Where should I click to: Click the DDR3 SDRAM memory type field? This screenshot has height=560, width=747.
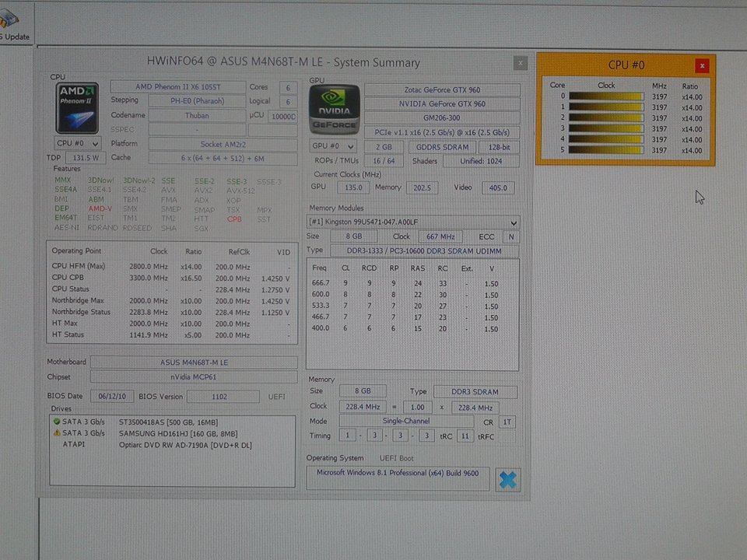pos(475,392)
